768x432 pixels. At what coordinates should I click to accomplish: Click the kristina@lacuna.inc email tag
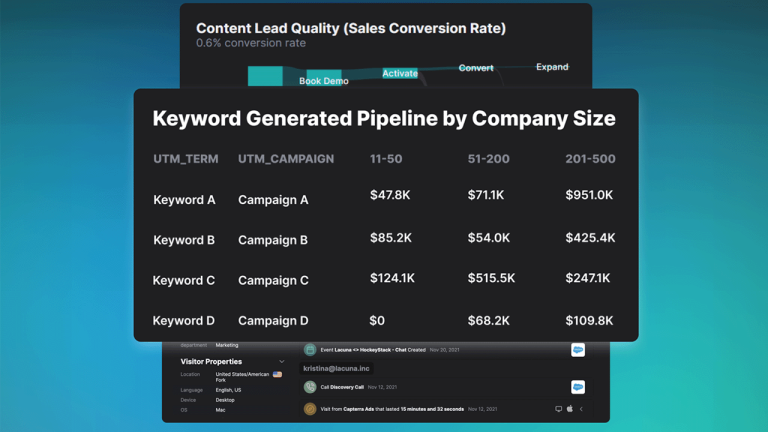coord(336,368)
